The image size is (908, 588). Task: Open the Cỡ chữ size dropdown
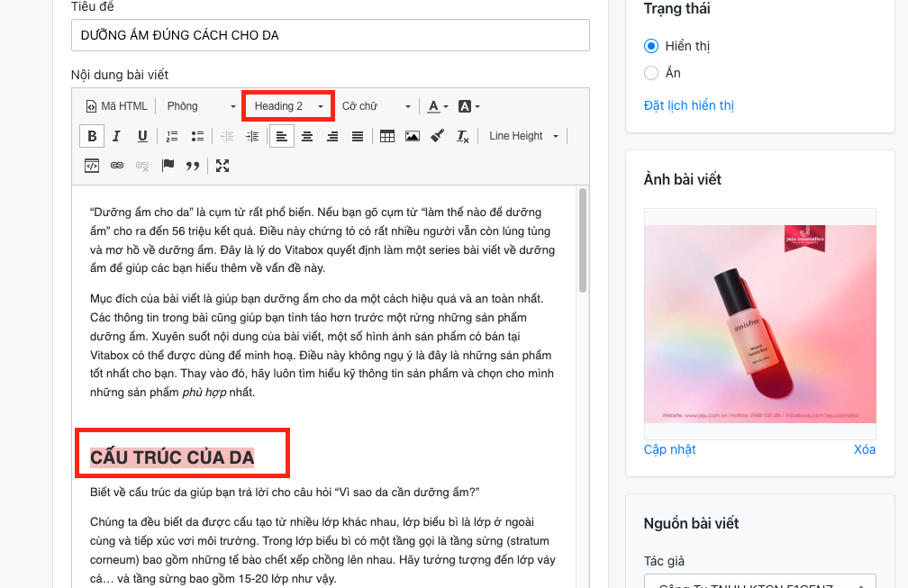[376, 106]
